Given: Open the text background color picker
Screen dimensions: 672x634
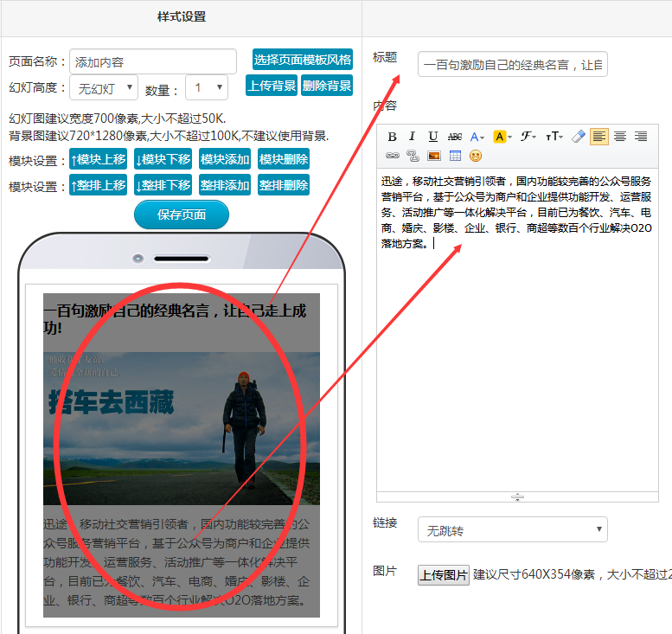Looking at the screenshot, I should point(502,137).
